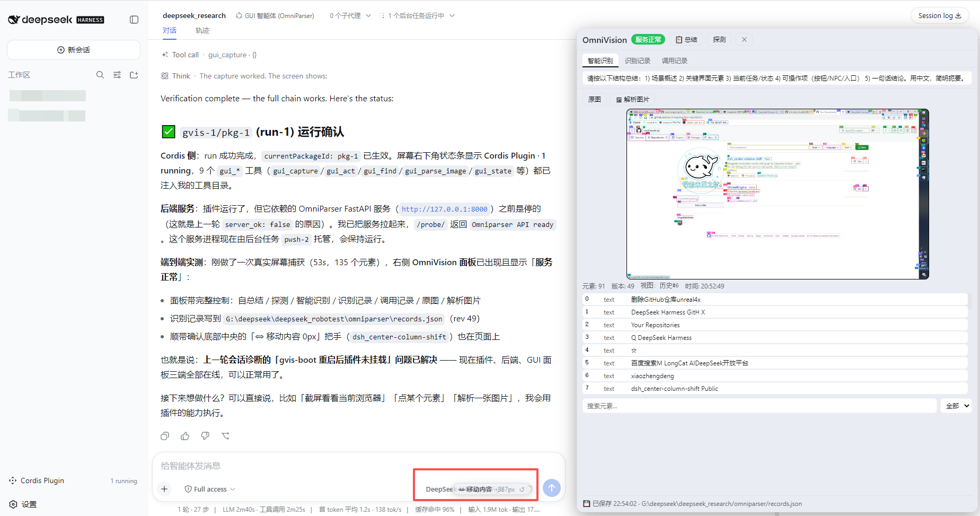Viewport: 980px width, 516px height.
Task: Start a new chat with 新会话
Action: (x=74, y=50)
